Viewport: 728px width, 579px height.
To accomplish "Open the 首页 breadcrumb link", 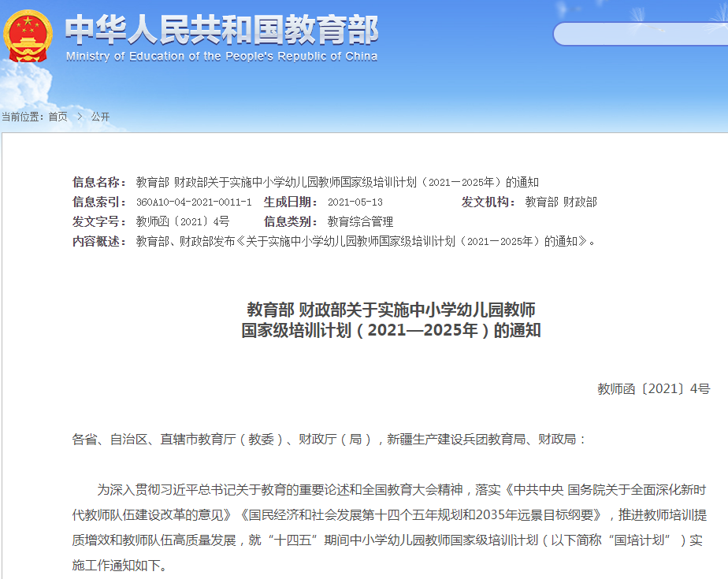I will tap(58, 117).
